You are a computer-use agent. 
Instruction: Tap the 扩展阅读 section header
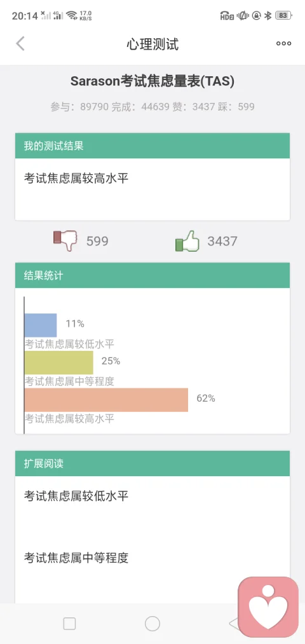[x=152, y=463]
